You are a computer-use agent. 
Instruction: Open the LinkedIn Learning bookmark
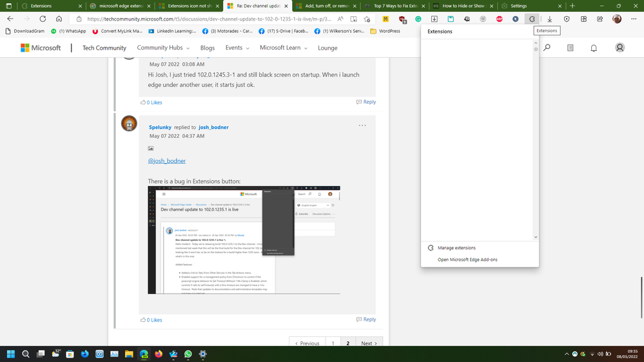tap(172, 31)
